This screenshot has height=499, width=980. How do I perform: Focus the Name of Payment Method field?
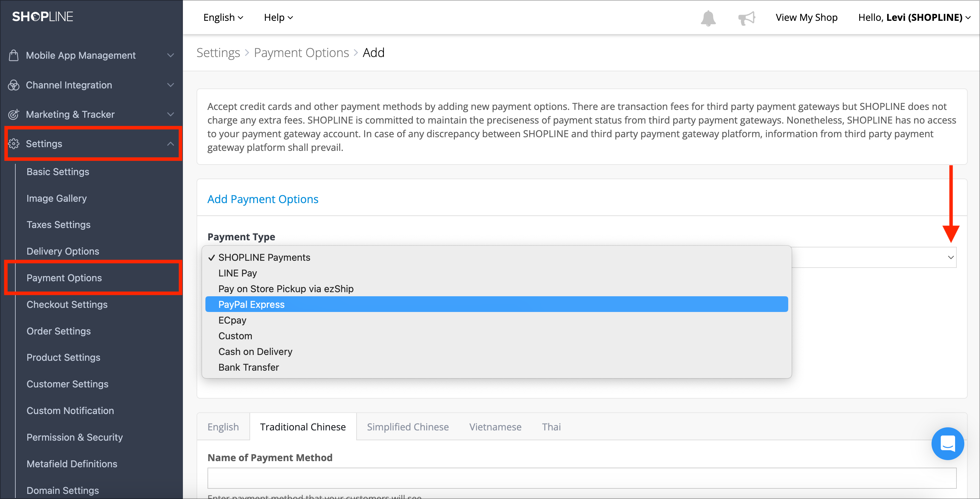582,478
